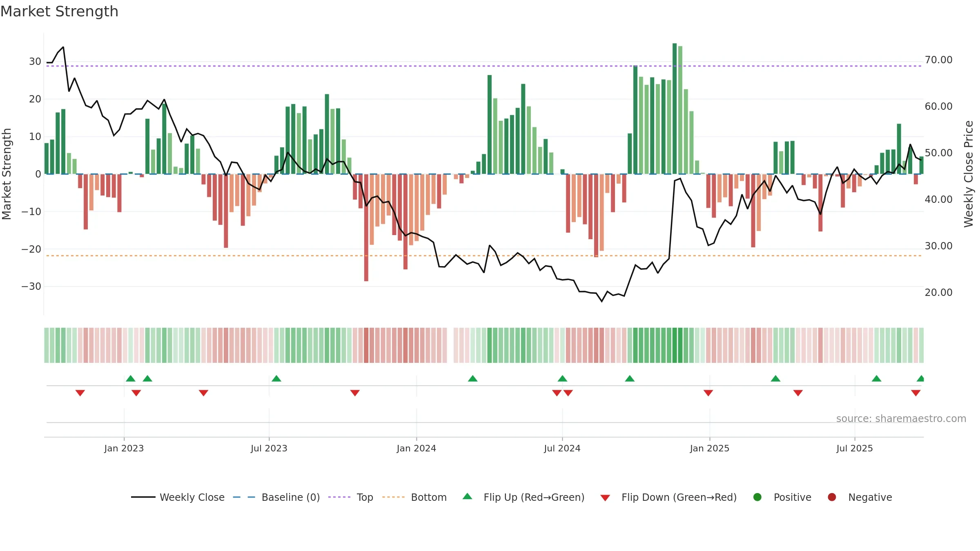Toggle the Positive legend label
Viewport: 980px width, 551px height.
click(x=793, y=497)
